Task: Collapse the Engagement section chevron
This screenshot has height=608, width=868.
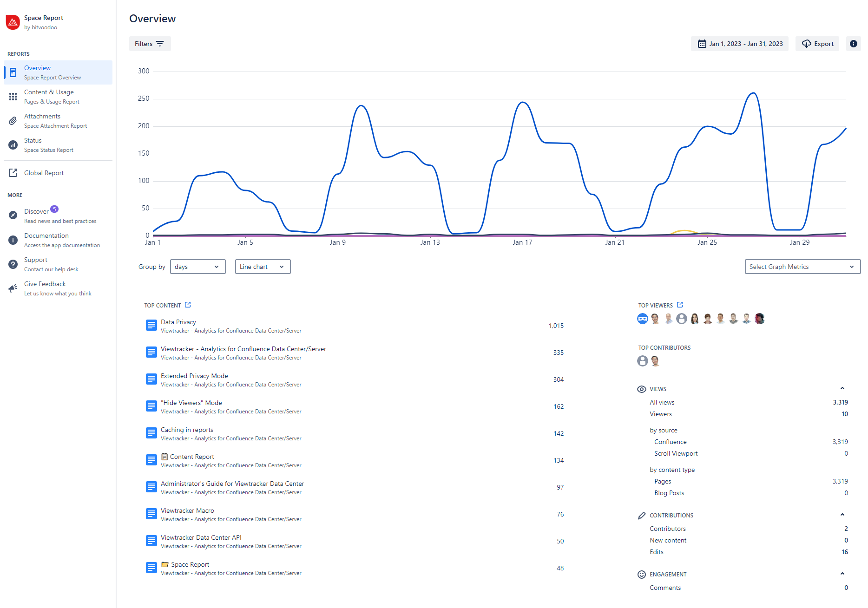Action: point(842,574)
